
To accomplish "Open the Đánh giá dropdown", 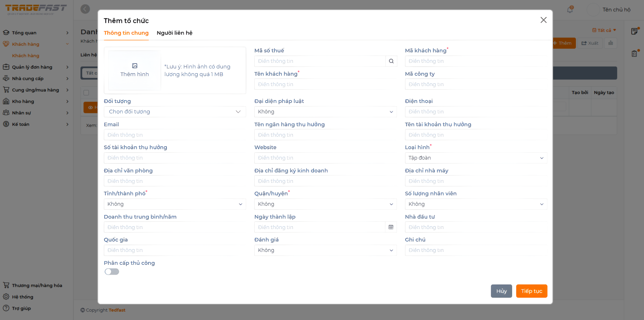I will pyautogui.click(x=325, y=250).
